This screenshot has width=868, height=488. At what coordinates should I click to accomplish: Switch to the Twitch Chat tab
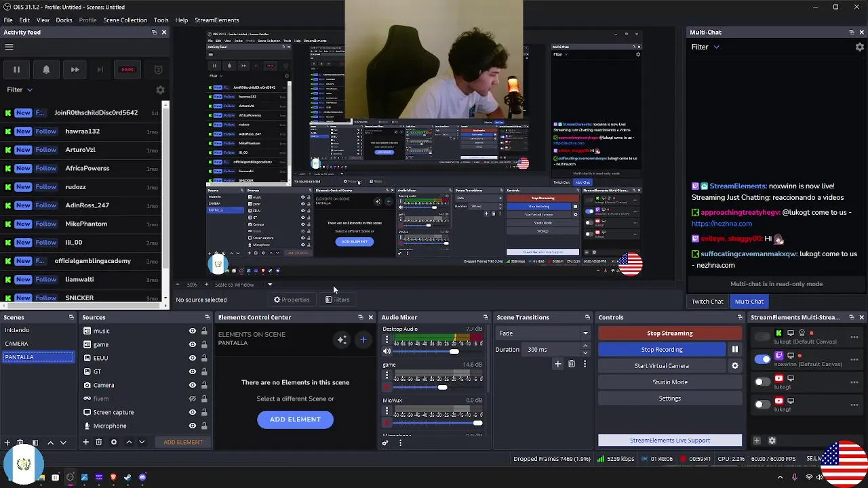tap(707, 302)
